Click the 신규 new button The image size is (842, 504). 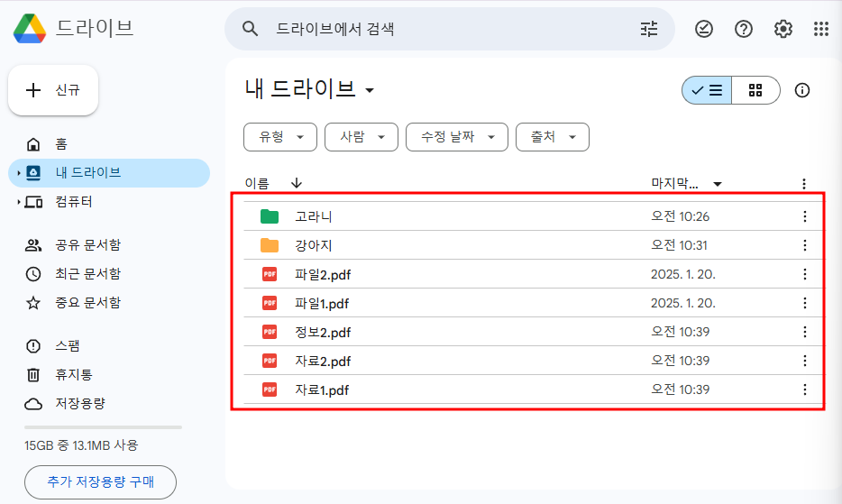(53, 90)
